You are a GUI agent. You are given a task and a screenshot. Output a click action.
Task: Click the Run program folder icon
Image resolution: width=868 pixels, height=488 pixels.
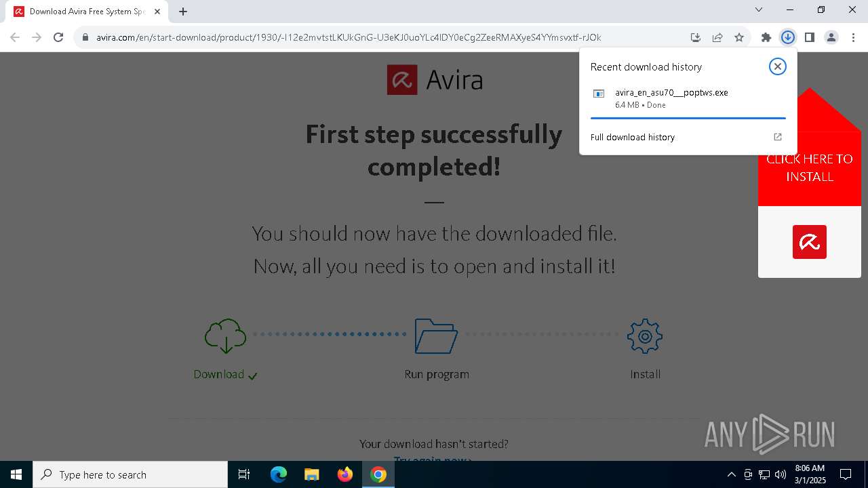(436, 336)
